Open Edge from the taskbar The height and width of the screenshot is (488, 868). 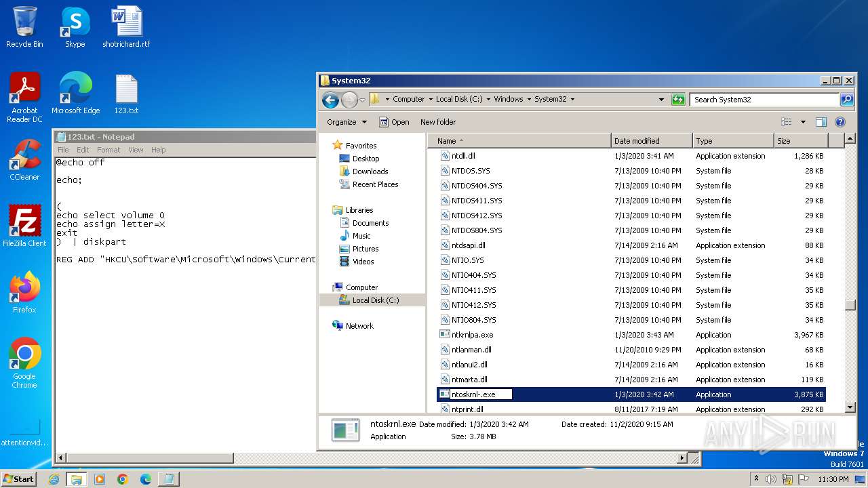[145, 479]
